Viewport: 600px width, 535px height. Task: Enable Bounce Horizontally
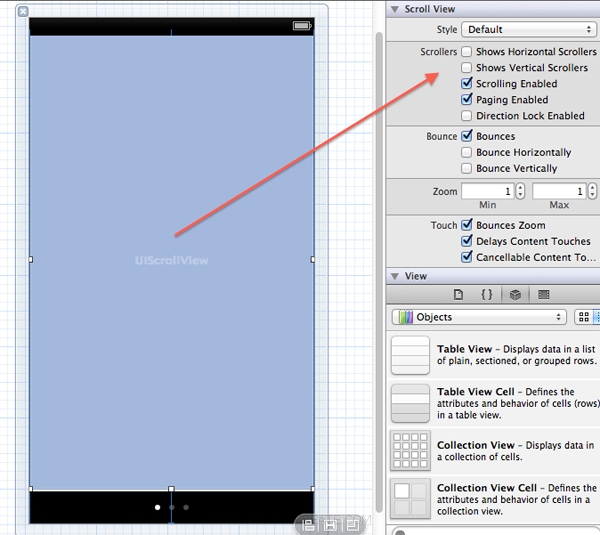466,152
